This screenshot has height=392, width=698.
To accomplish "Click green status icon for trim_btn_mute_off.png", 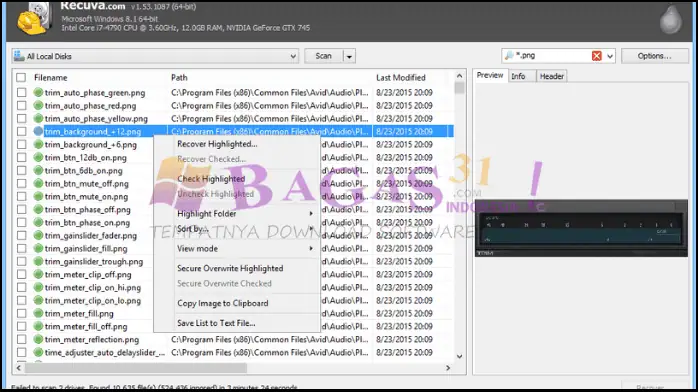I will (x=38, y=183).
